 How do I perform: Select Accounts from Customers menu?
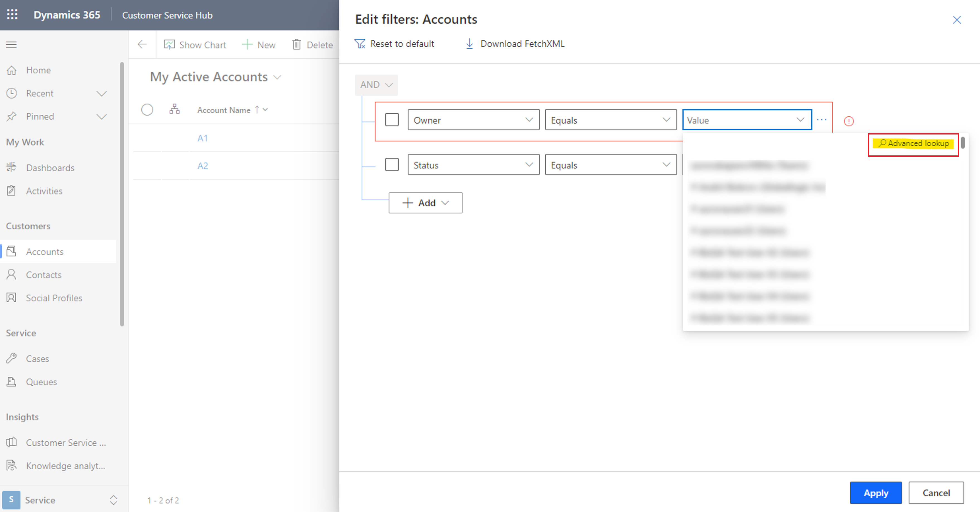coord(45,252)
